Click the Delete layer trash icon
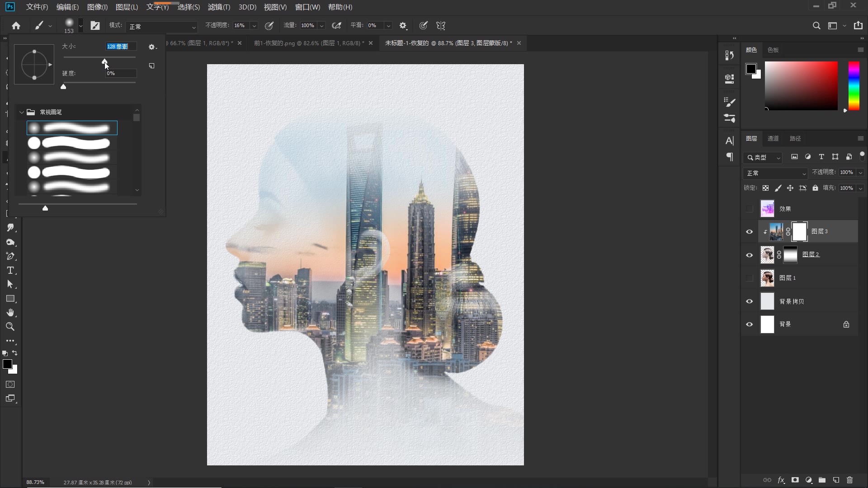Screen dimensions: 868x488 [x=850, y=480]
